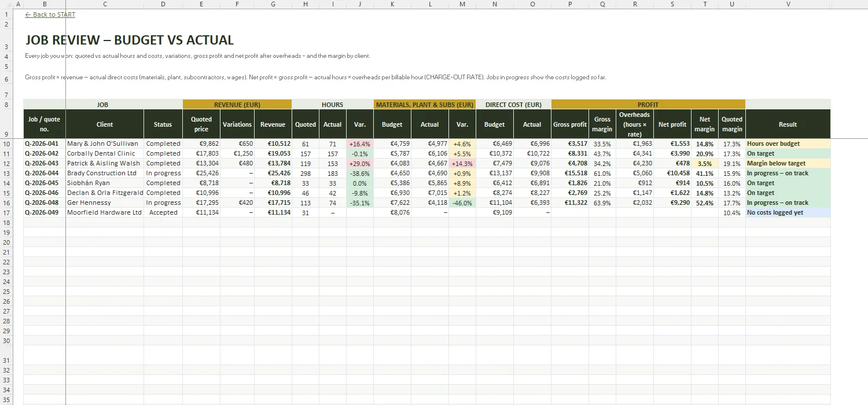The height and width of the screenshot is (405, 868).
Task: Click the Gross margin column header
Action: [602, 124]
